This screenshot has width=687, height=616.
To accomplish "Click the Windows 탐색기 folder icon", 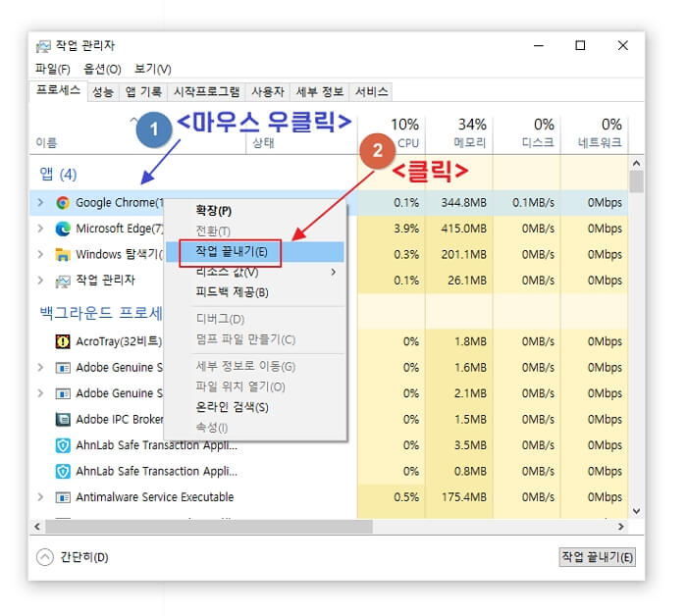I will (x=63, y=254).
